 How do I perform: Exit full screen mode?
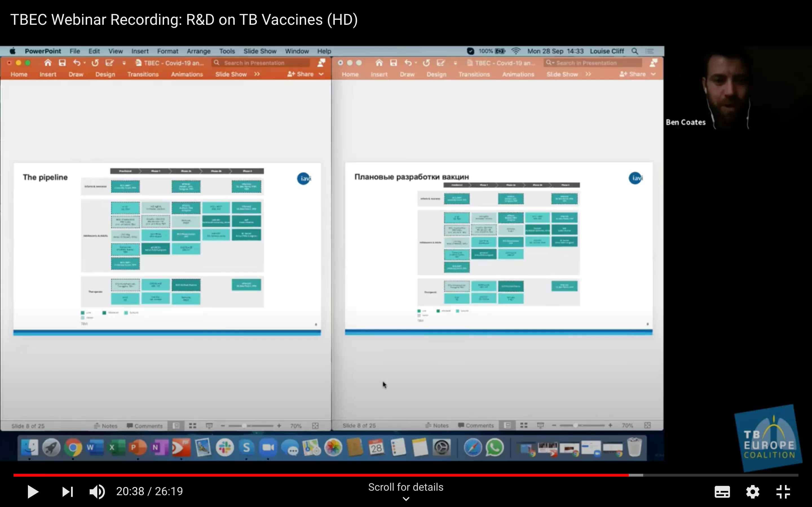[x=783, y=492]
